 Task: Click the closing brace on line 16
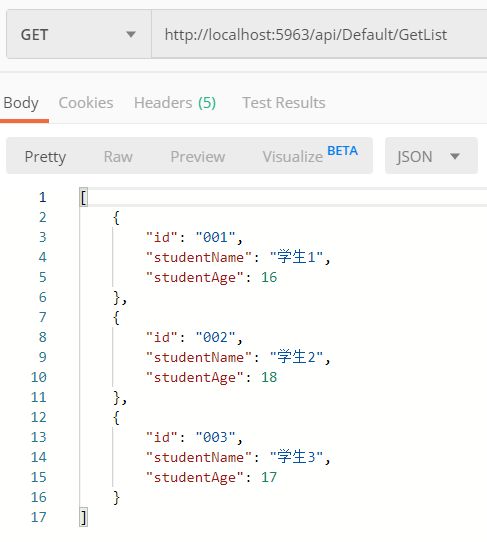click(116, 498)
